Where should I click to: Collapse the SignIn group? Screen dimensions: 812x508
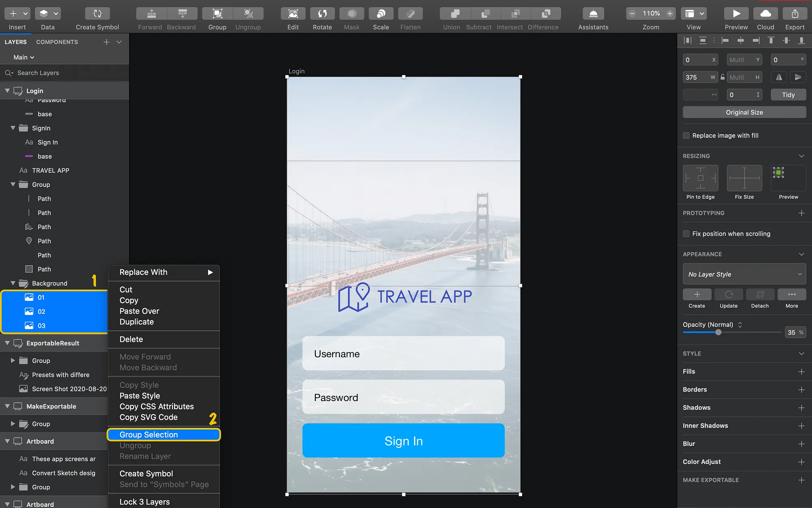point(13,128)
